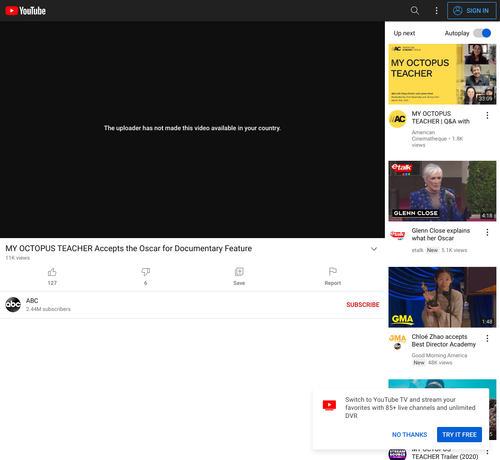500x460 pixels.
Task: Click the YouTube TV promo logo icon
Action: tap(329, 405)
